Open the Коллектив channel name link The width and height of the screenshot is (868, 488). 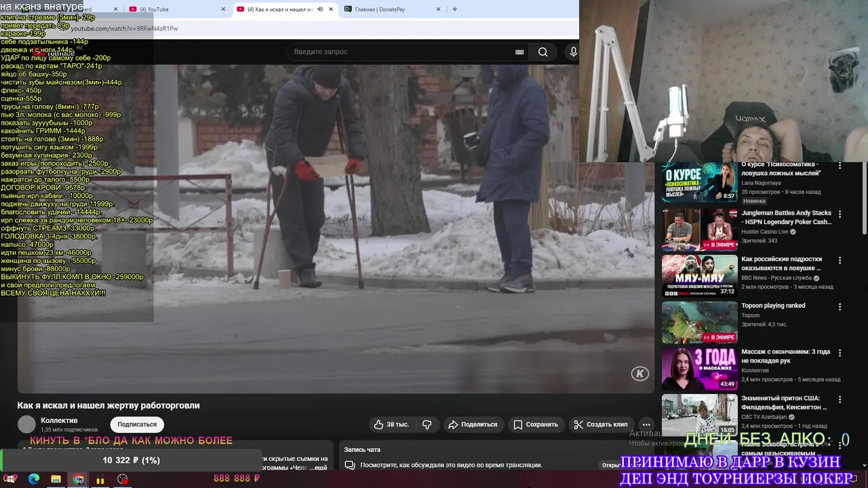59,420
